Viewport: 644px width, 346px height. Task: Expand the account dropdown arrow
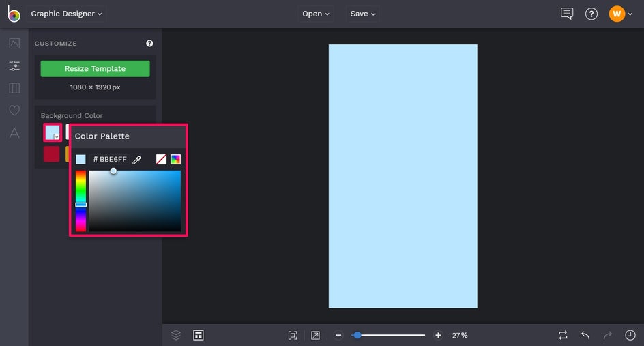630,14
